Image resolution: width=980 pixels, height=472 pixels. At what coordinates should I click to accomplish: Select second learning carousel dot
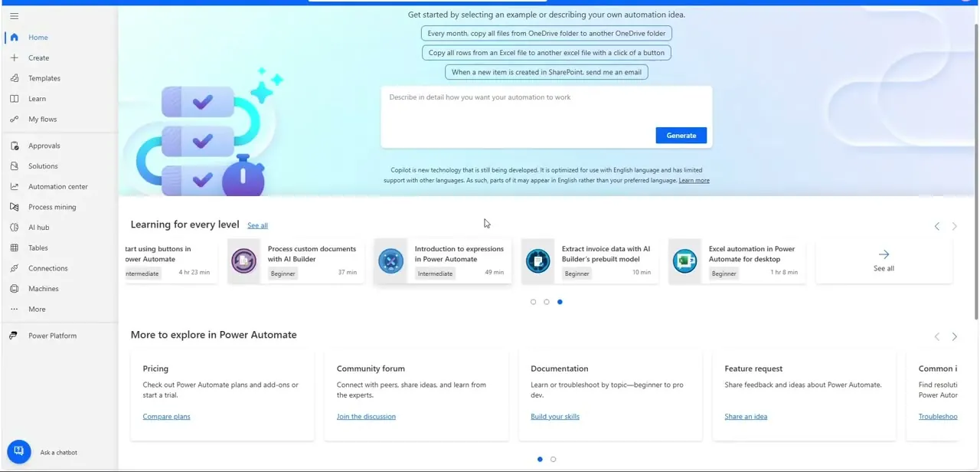point(547,302)
